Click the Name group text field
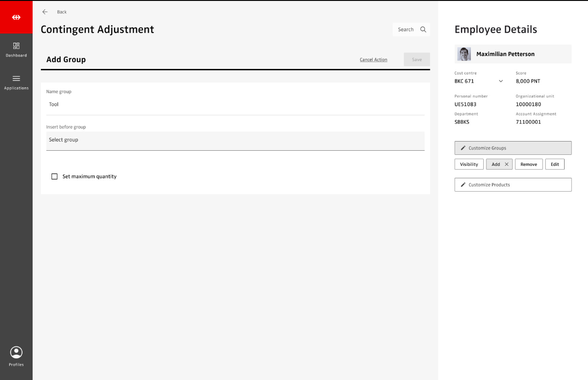 point(235,105)
